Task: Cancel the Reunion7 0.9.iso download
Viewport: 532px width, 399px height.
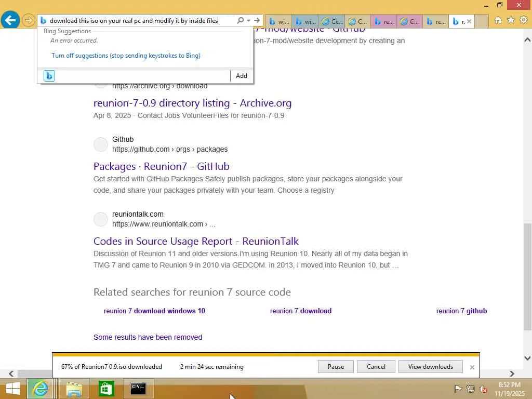Action: [376, 366]
